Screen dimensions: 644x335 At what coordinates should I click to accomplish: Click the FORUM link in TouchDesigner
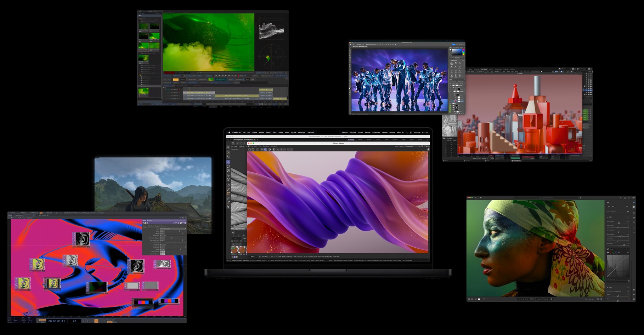point(23,213)
